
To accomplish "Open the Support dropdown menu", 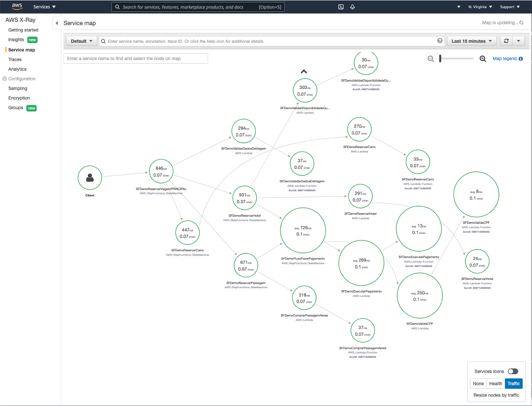I will click(510, 7).
